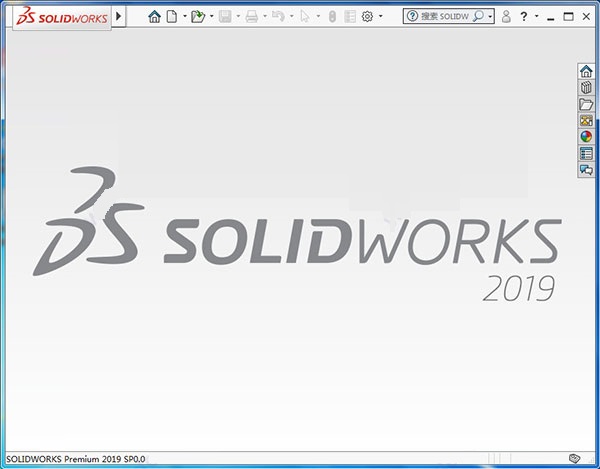Viewport: 600px width, 469px height.
Task: Expand the Save dropdown arrow
Action: point(238,16)
